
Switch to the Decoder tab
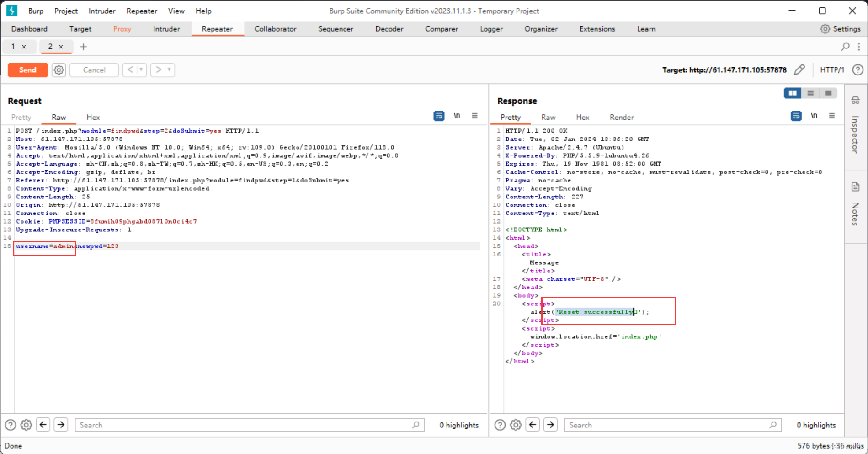click(x=389, y=29)
